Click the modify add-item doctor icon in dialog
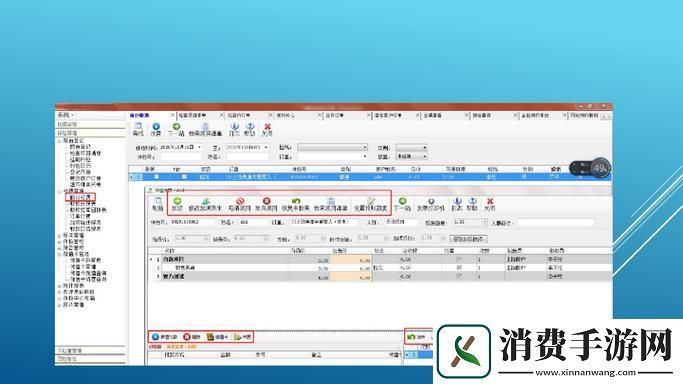This screenshot has width=683, height=384. 206,201
